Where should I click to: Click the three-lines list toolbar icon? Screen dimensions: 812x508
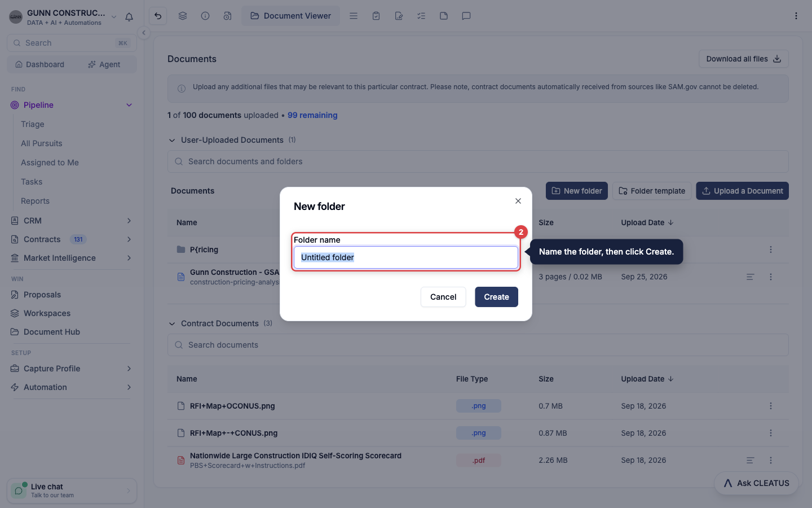[x=354, y=16]
